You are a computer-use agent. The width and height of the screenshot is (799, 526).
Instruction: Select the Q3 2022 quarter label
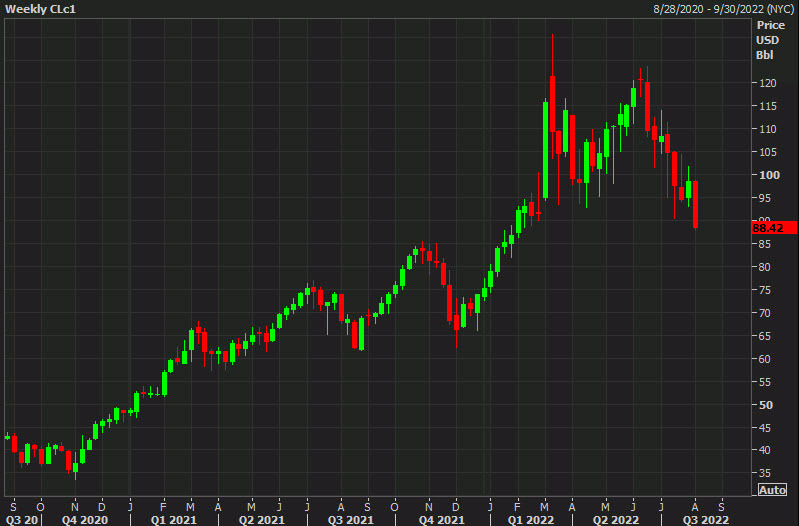[706, 520]
